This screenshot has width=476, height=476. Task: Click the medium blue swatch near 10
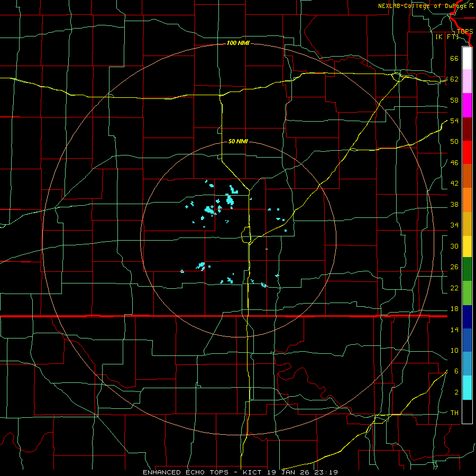coord(467,340)
